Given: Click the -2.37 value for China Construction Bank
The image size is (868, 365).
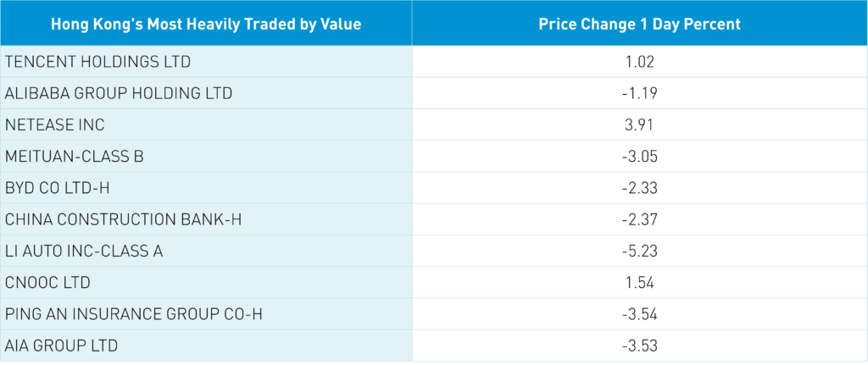Looking at the screenshot, I should pyautogui.click(x=639, y=220).
